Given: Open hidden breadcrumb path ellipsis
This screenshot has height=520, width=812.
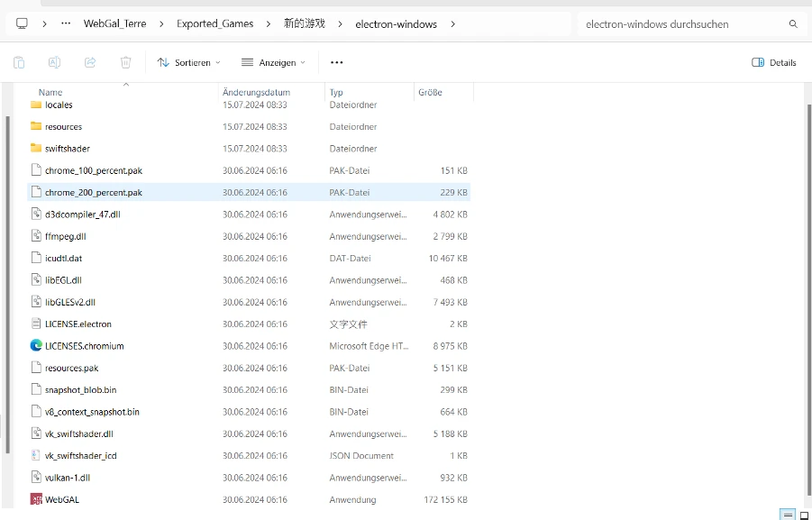Looking at the screenshot, I should [66, 24].
